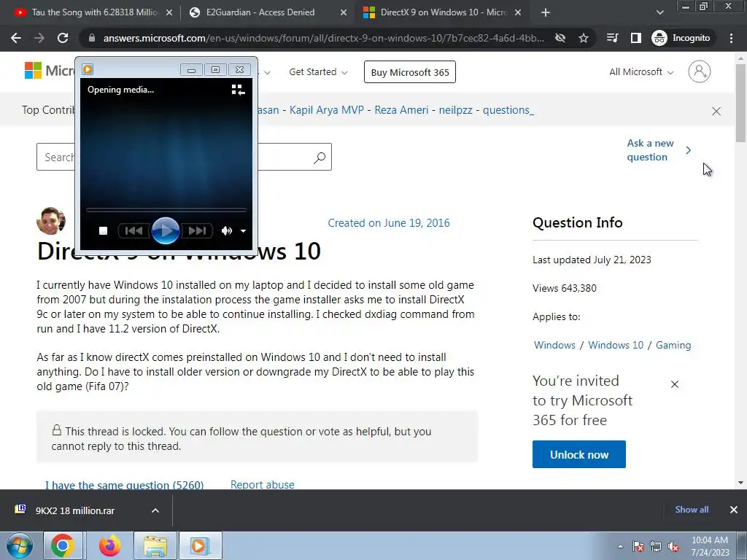Skip to previous track in media player

click(x=134, y=231)
